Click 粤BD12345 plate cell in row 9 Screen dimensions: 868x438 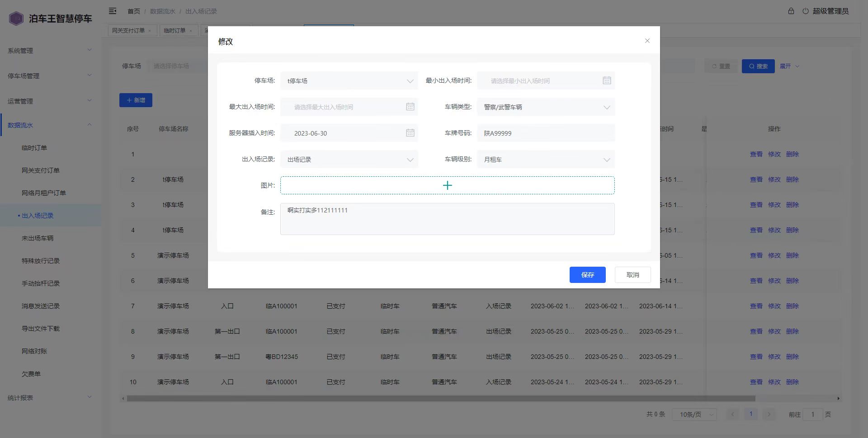(x=282, y=357)
